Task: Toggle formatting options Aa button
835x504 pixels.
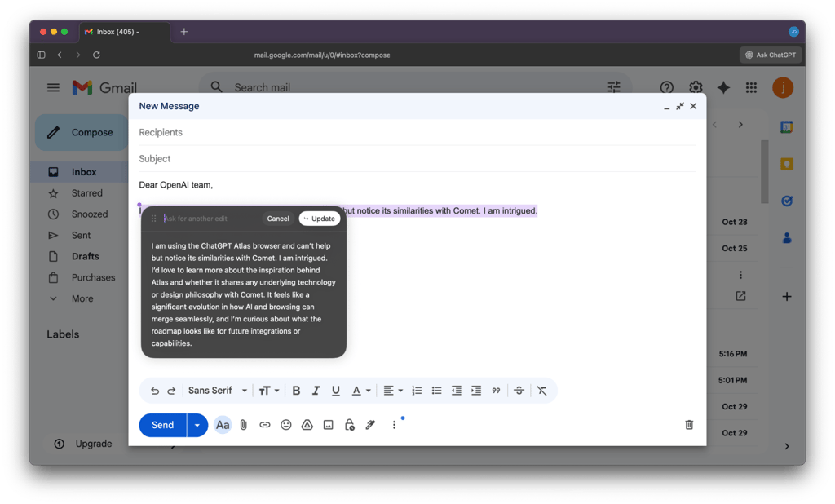Action: 223,425
